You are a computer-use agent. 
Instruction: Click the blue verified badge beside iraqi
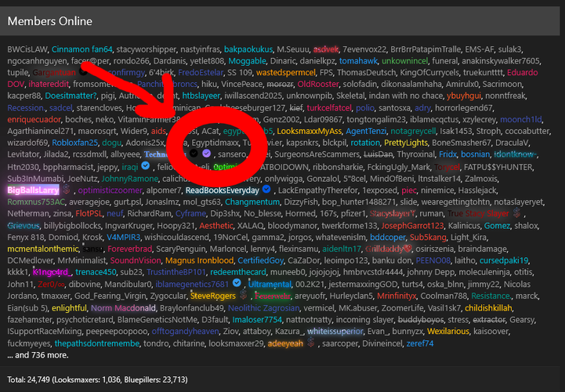click(147, 167)
